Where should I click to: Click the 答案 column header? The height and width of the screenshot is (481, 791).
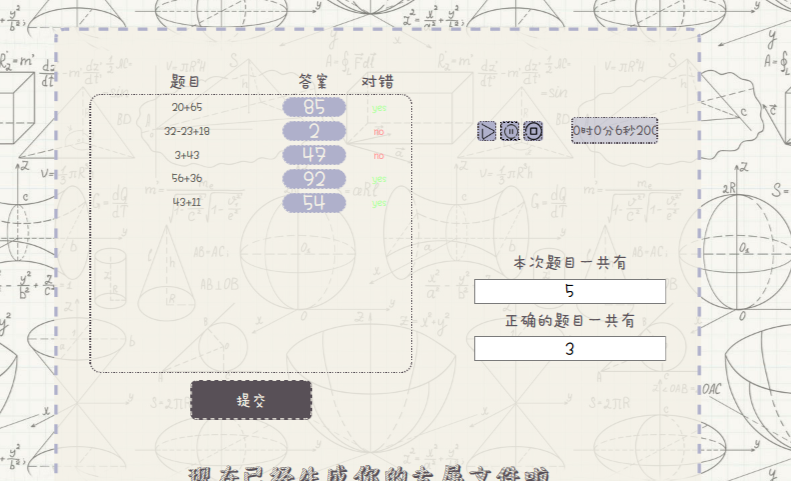[x=313, y=82]
